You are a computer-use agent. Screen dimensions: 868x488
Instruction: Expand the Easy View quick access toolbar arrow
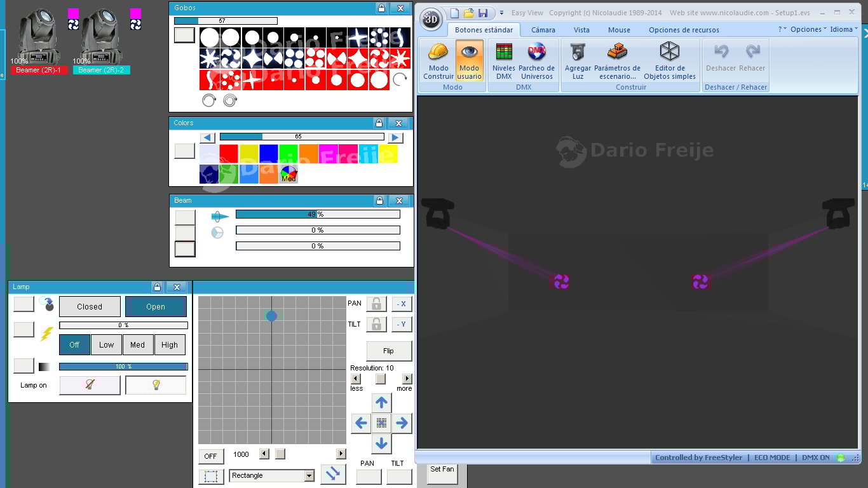[x=501, y=13]
